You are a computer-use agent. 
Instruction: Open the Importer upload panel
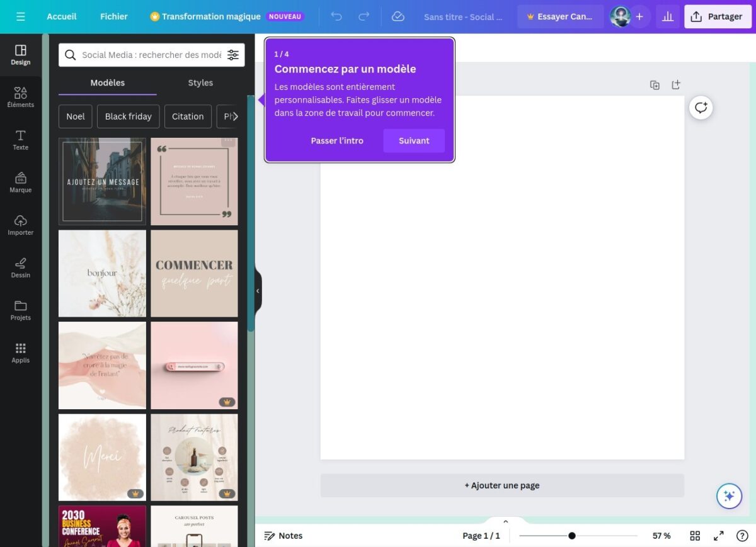[x=20, y=225]
